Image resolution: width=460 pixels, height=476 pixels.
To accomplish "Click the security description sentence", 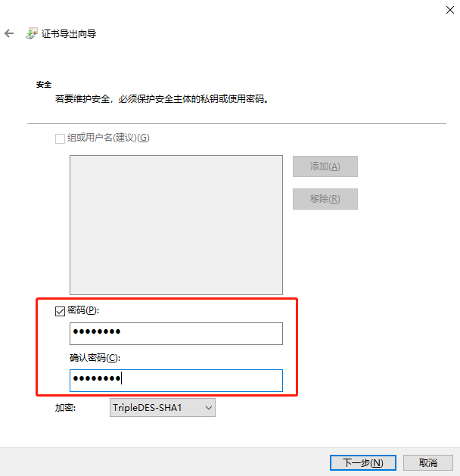I will (x=162, y=99).
